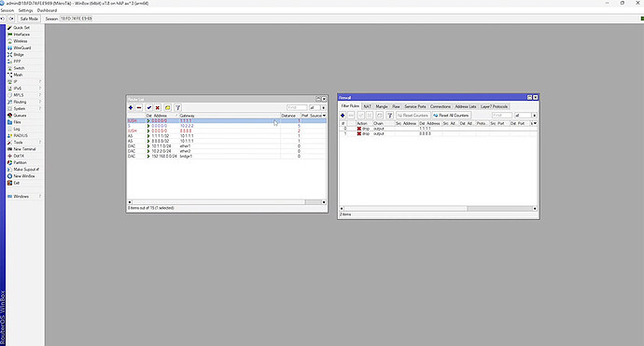Switch to the Connections tab
Image resolution: width=644 pixels, height=346 pixels.
click(x=441, y=106)
